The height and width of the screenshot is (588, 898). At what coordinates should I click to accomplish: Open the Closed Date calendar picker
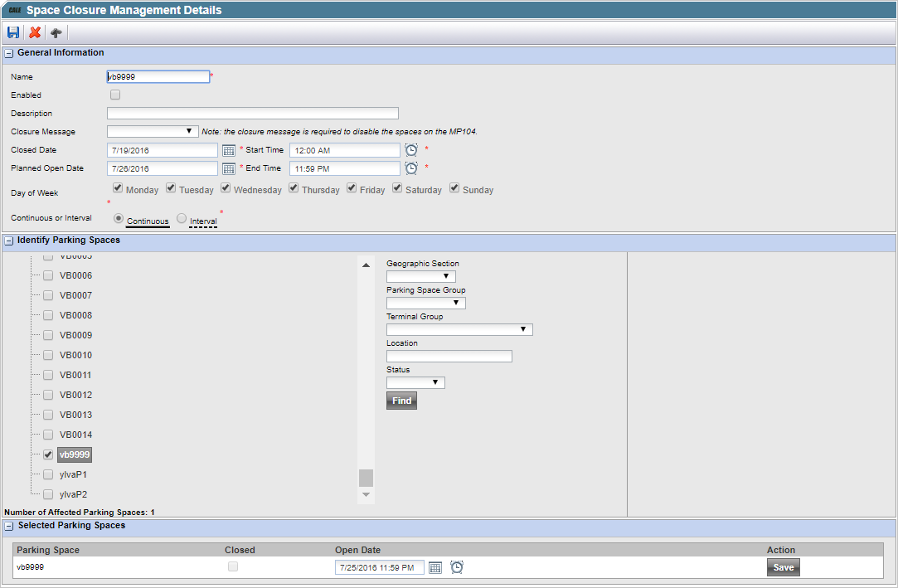click(x=229, y=151)
